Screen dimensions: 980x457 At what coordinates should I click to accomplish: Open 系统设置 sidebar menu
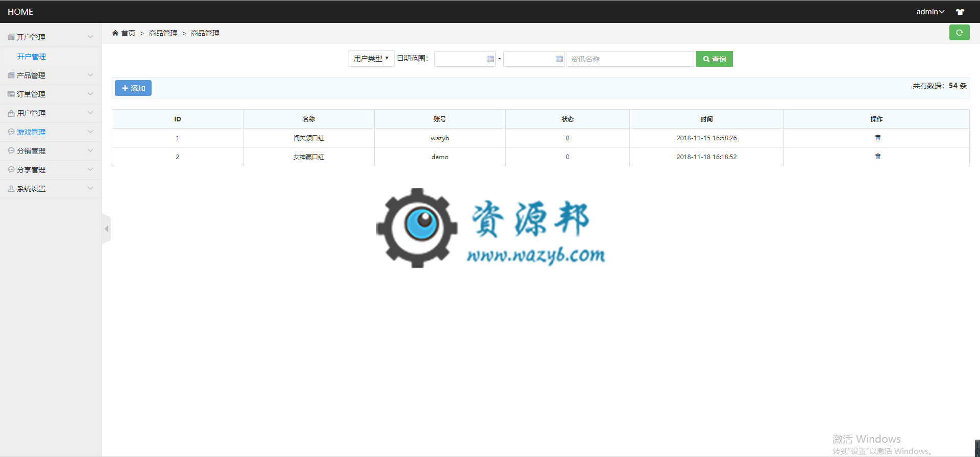51,188
